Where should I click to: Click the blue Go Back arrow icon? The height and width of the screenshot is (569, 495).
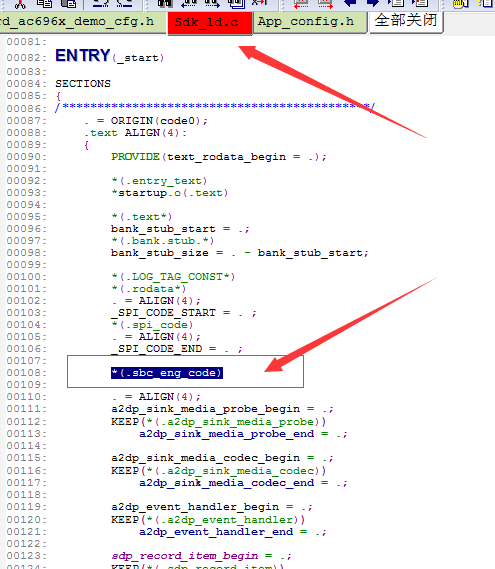point(350,4)
